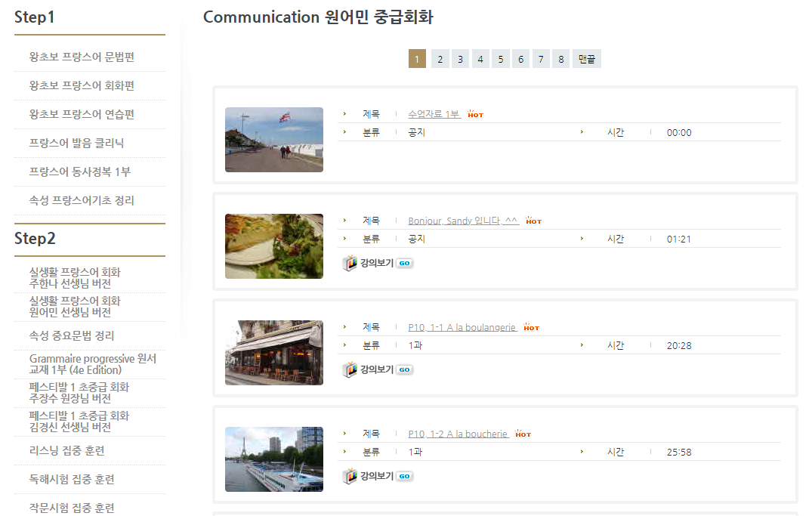The width and height of the screenshot is (812, 516).
Task: Open 왕초보 프랑스어 문법편 in sidebar
Action: point(82,57)
